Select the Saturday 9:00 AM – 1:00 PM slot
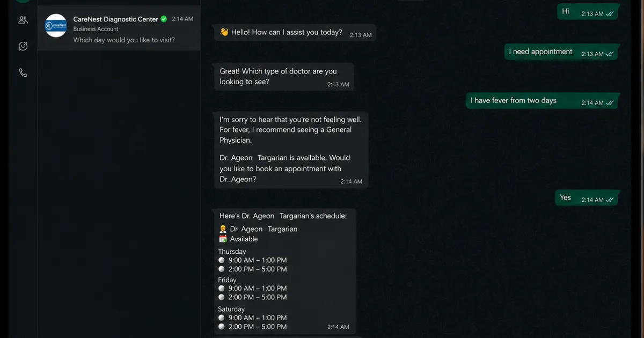This screenshot has height=338, width=644. 253,318
